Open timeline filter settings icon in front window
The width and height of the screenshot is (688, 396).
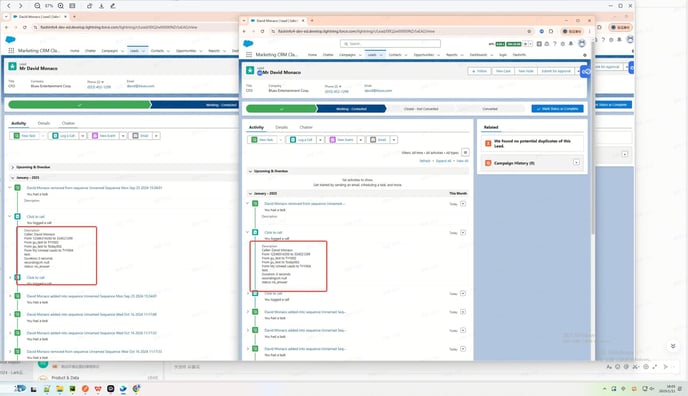pos(465,152)
